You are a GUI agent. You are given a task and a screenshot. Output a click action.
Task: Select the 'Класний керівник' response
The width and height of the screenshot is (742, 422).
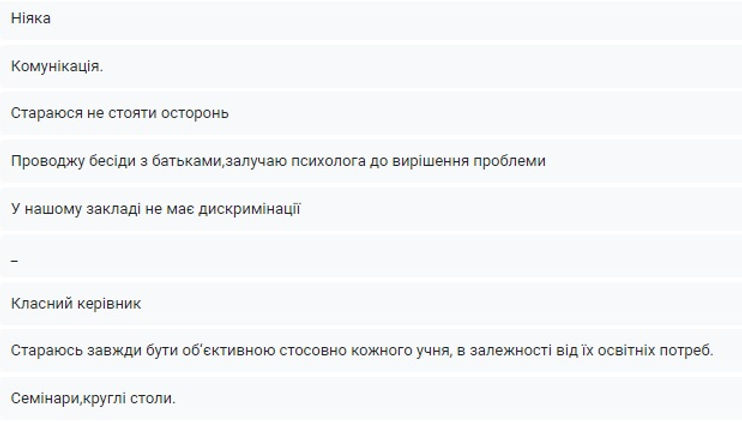pyautogui.click(x=371, y=304)
